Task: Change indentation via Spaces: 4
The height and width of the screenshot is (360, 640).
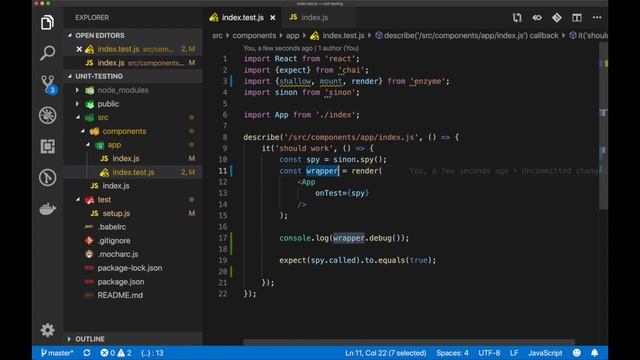Action: point(452,353)
